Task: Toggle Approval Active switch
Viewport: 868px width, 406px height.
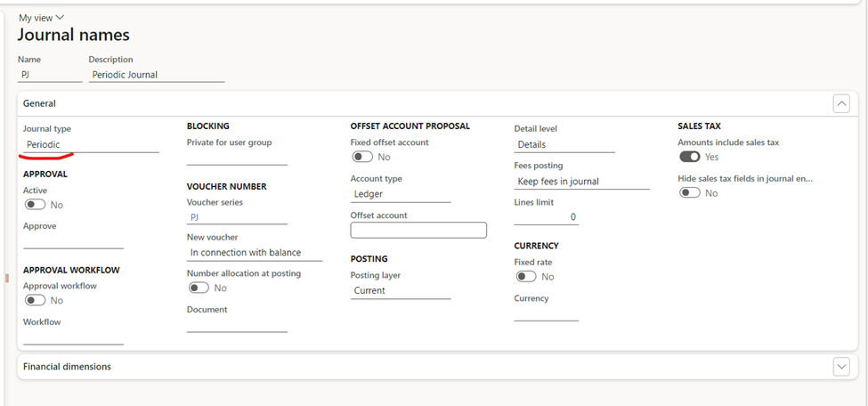Action: coord(35,205)
